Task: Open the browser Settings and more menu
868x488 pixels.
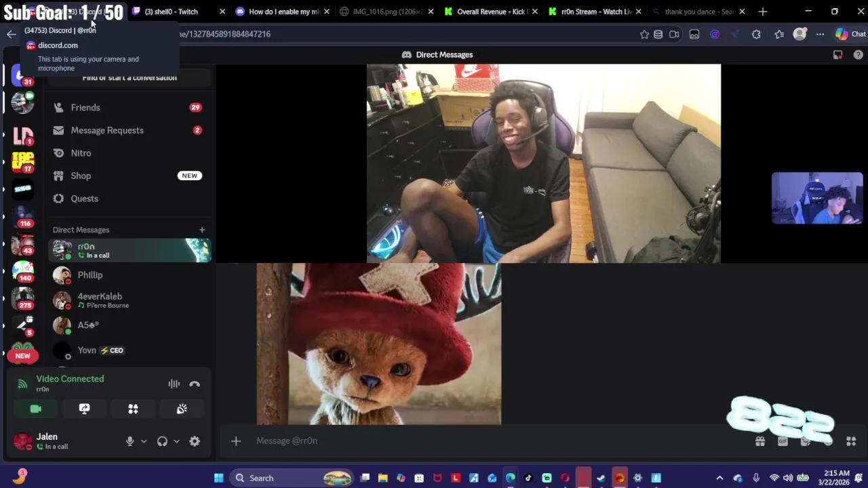Action: click(821, 34)
